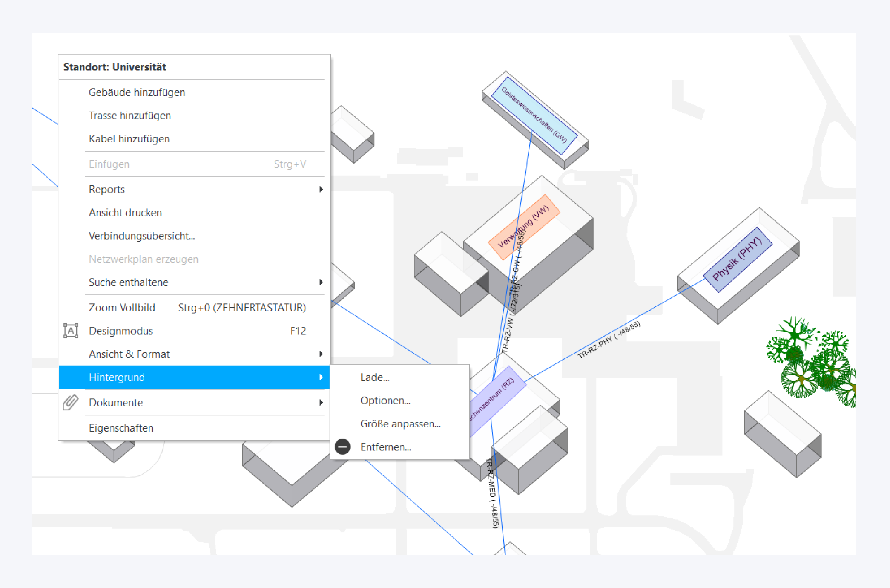Click Kabel hinzufügen menu entry

click(129, 139)
